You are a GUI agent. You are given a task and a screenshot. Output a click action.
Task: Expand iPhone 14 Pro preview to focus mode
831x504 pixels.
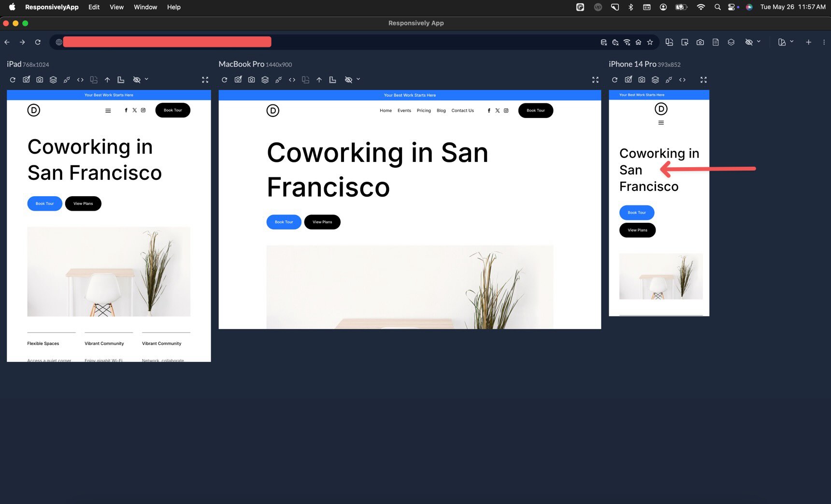pos(703,80)
